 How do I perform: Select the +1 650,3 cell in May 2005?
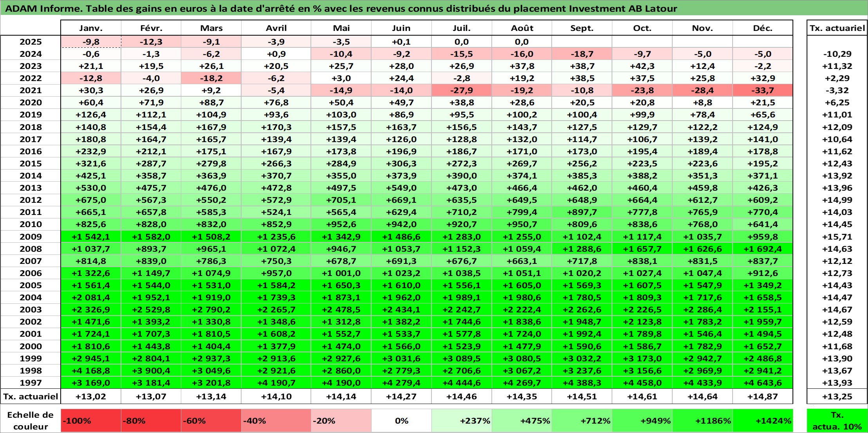(x=341, y=285)
